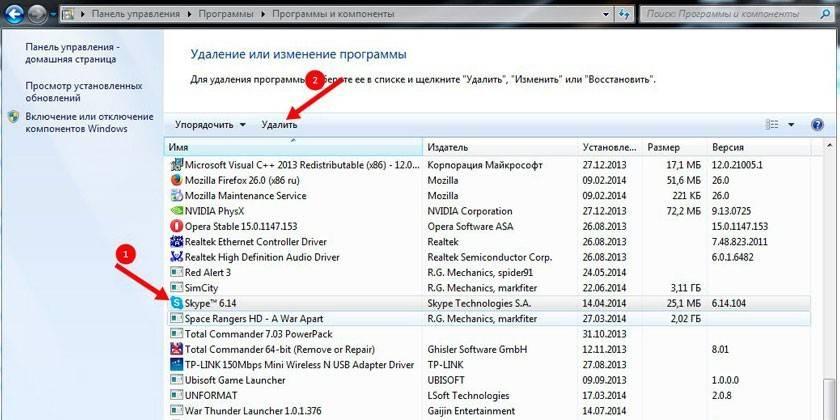Open Включение или отключение компонентов Windows

(76, 122)
